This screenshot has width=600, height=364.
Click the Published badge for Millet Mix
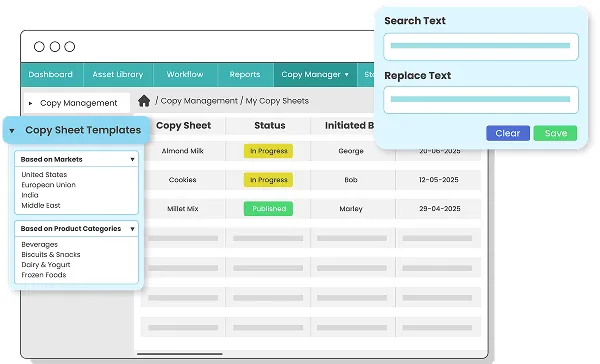click(268, 209)
